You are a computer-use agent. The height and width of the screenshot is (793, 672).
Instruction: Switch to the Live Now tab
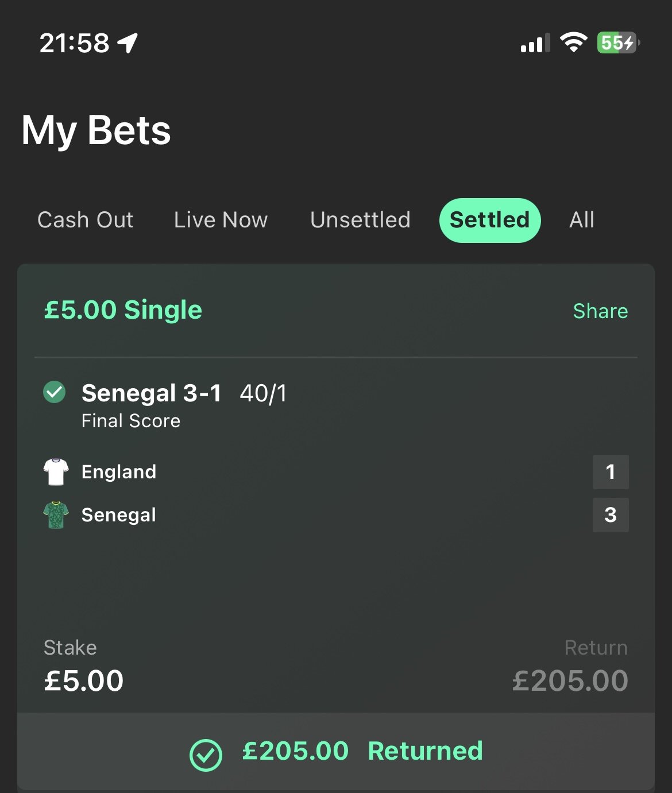(x=221, y=220)
